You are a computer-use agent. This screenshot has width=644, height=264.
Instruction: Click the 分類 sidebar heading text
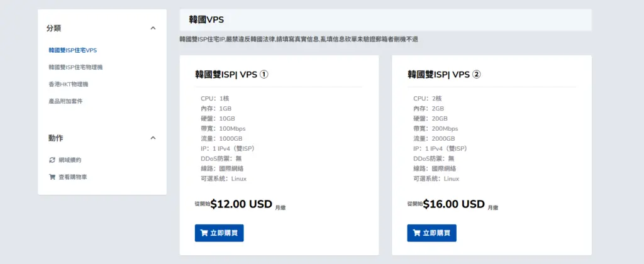(x=53, y=28)
